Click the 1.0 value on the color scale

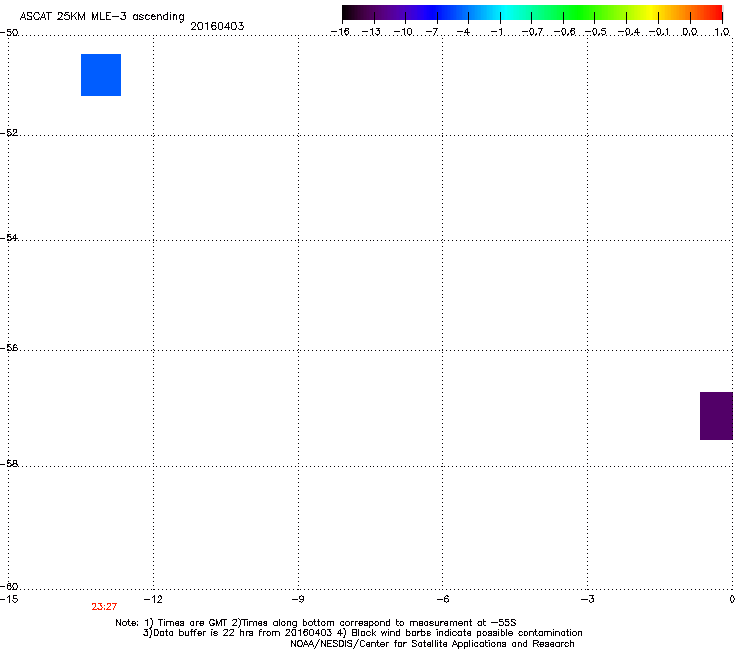[x=722, y=32]
